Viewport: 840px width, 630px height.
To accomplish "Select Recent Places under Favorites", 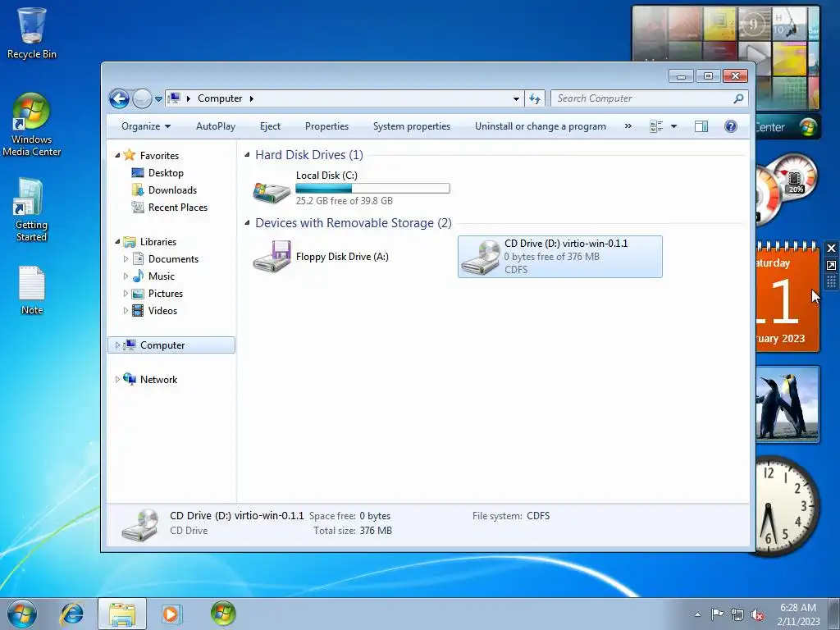I will point(177,208).
